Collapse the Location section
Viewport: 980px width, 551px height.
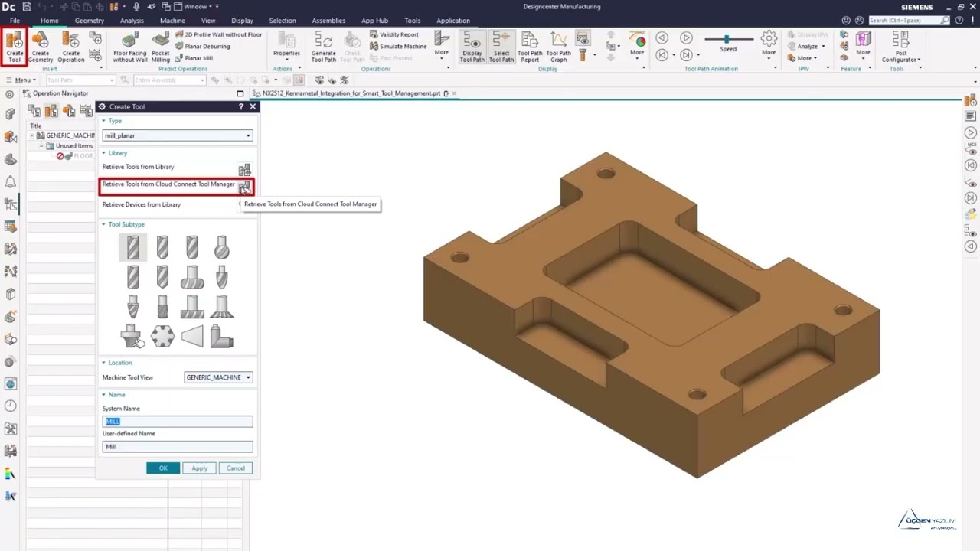click(104, 363)
